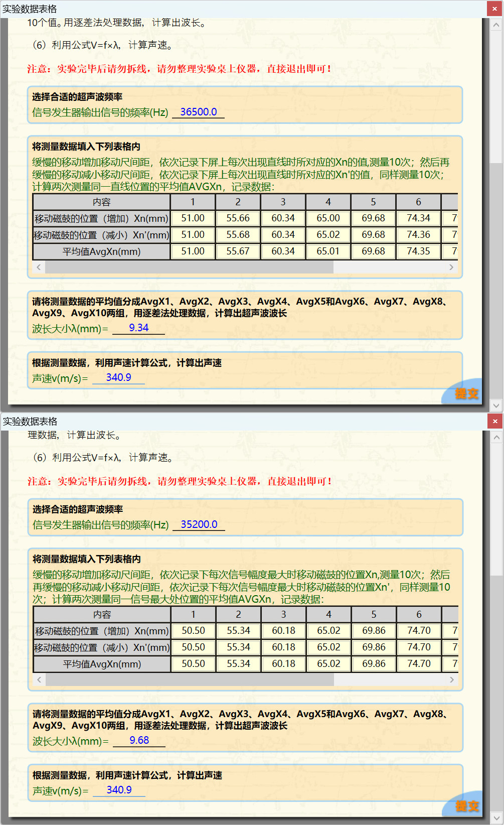Click the horizontal scrollbar thumb under the 74.70 table
Viewport: 504px width, 825px height.
point(190,680)
